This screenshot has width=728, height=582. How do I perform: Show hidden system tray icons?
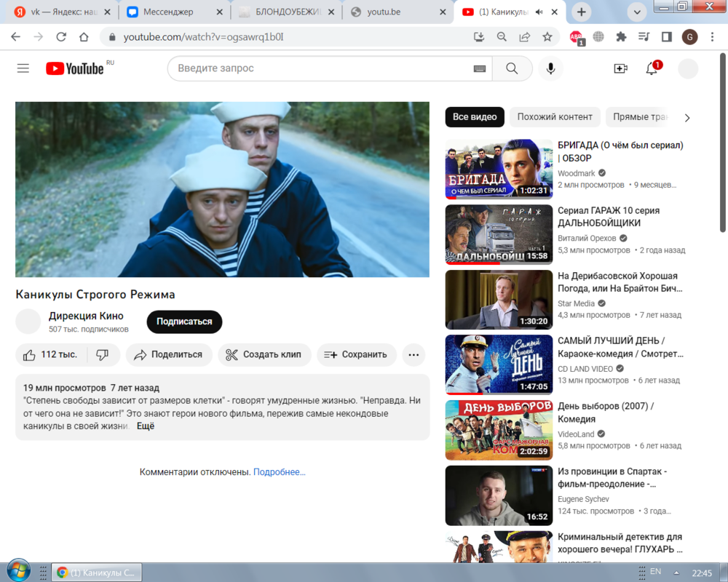(676, 573)
